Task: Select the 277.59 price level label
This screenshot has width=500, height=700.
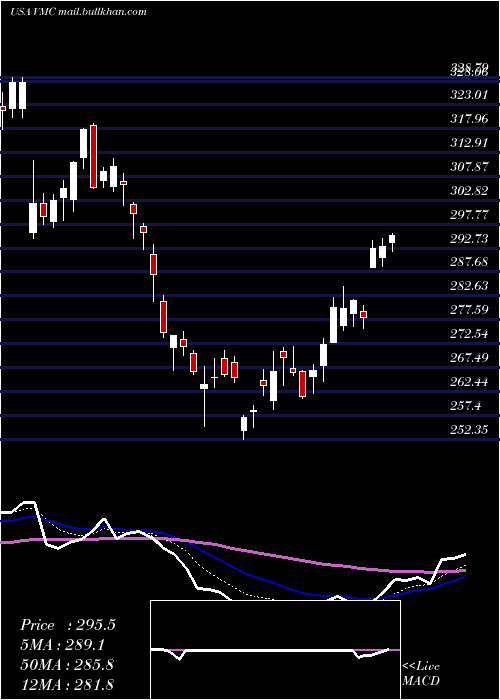Action: click(x=468, y=310)
